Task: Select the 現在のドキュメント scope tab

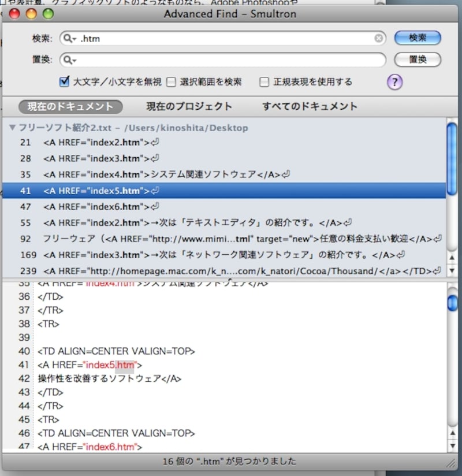Action: tap(70, 107)
